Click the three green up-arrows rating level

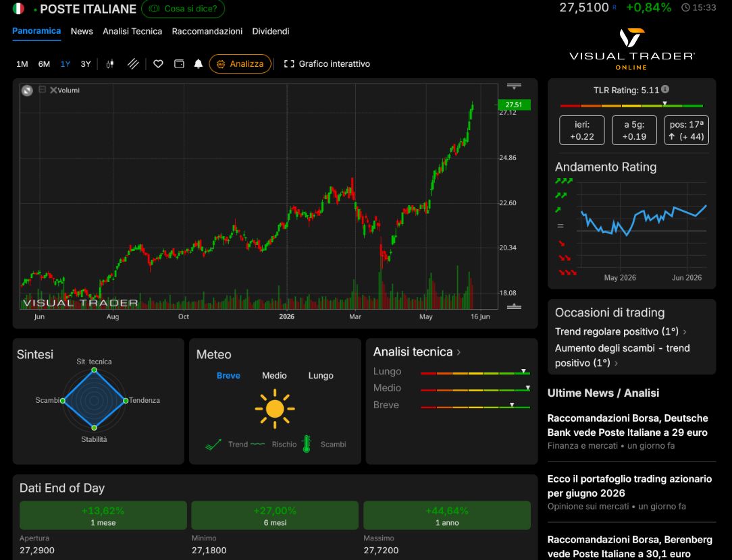[x=563, y=180]
